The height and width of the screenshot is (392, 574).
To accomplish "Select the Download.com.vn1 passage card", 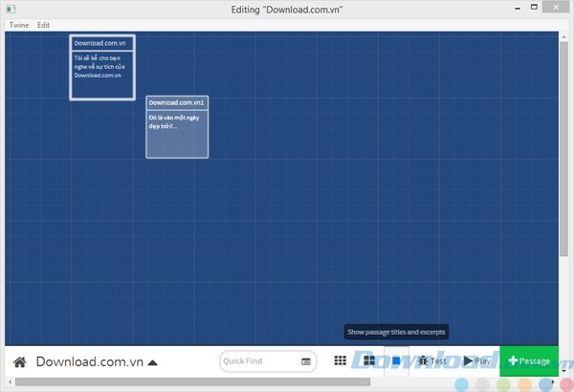I will tap(177, 126).
